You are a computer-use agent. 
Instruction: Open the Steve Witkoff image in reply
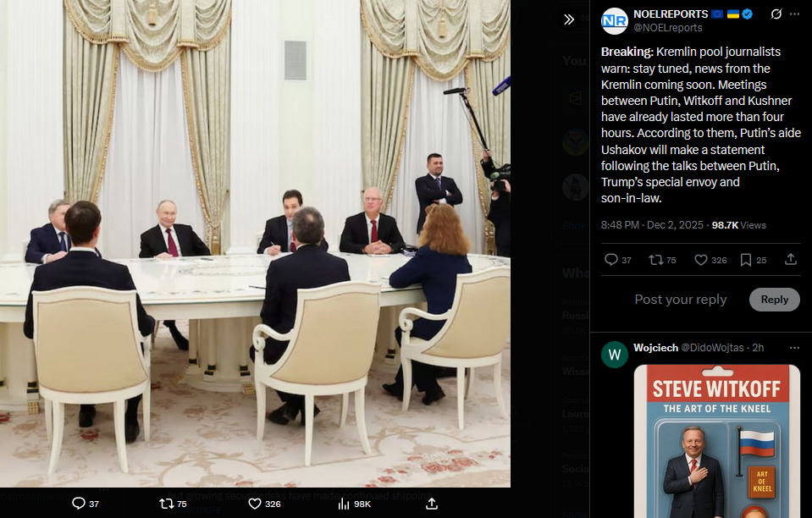[x=716, y=442]
